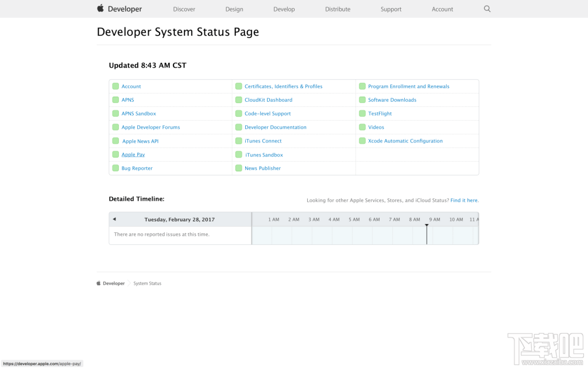Image resolution: width=588 pixels, height=368 pixels.
Task: Click the green status square for Bug Reporter
Action: (115, 168)
